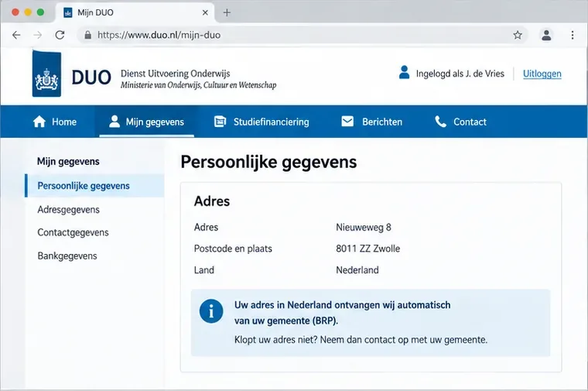The height and width of the screenshot is (391, 588).
Task: Select the Mijn DUO browser tab
Action: 135,12
